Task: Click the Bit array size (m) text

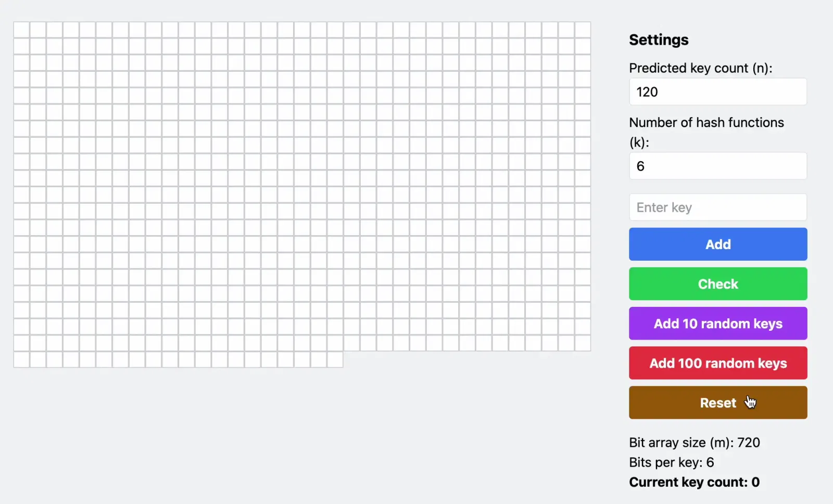Action: pos(694,443)
